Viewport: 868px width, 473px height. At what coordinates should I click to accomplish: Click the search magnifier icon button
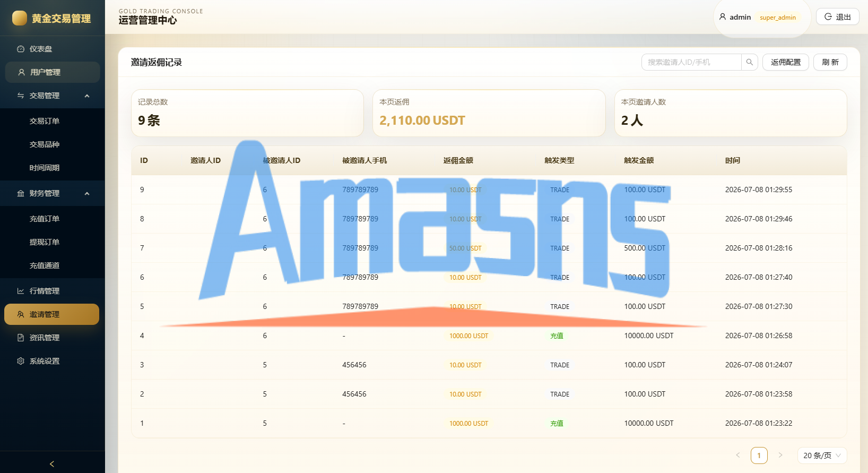click(750, 62)
